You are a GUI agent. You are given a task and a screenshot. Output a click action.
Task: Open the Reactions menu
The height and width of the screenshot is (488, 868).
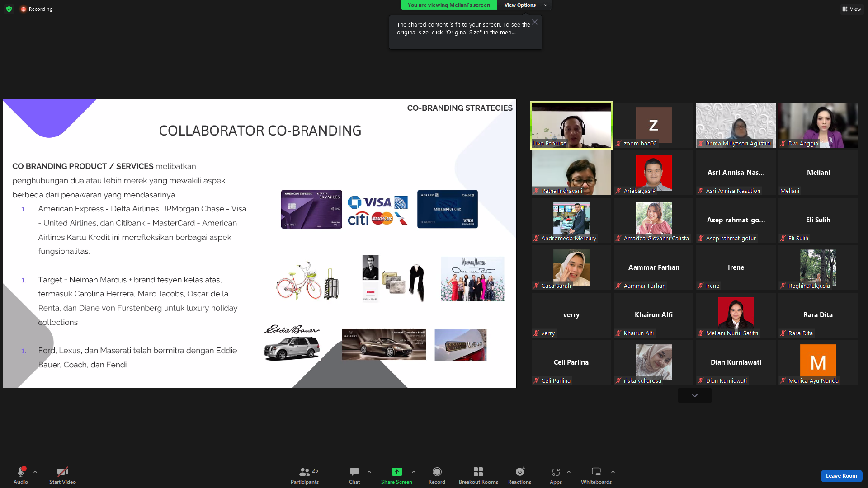(x=520, y=475)
